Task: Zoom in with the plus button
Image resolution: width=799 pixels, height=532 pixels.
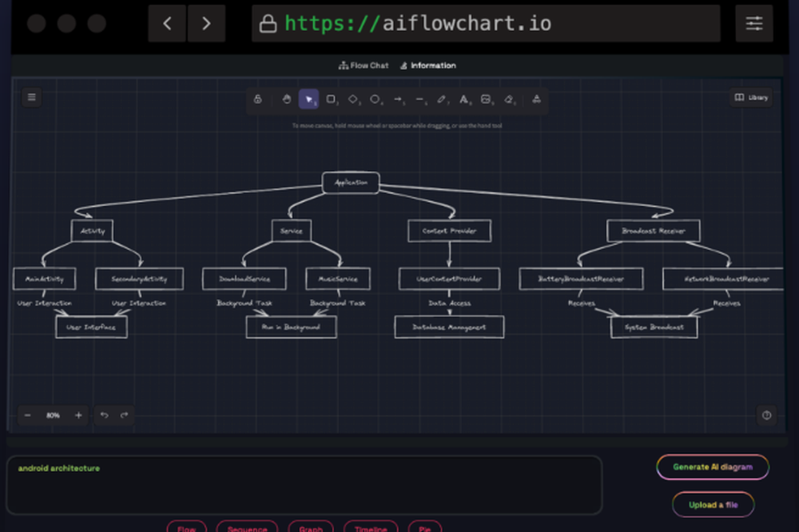Action: [78, 415]
